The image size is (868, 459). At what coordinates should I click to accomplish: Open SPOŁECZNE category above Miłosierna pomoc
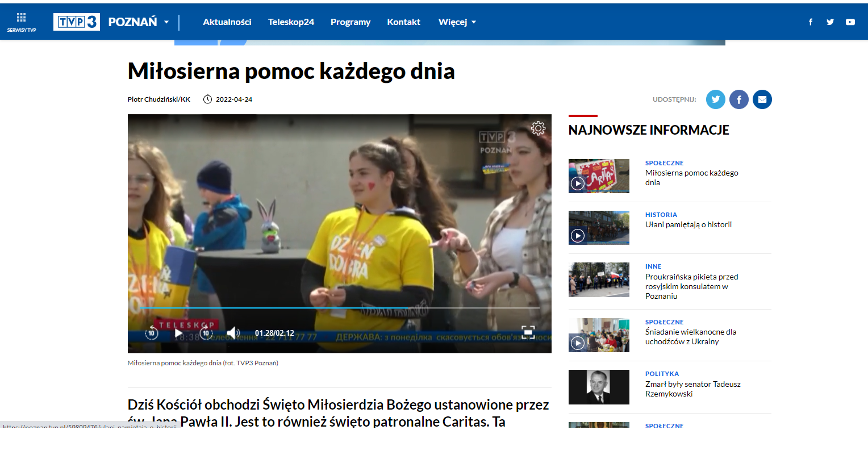[x=665, y=163]
